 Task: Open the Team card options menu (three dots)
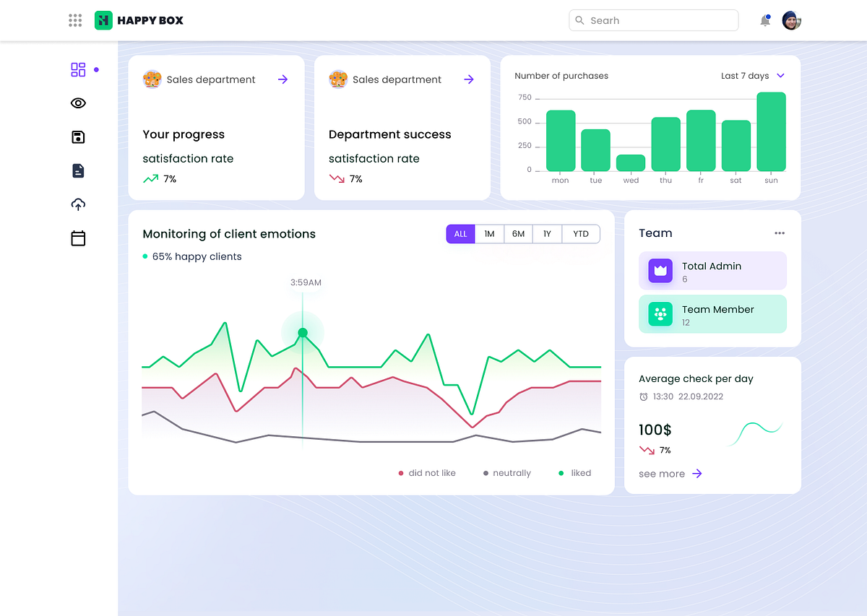[x=780, y=233]
